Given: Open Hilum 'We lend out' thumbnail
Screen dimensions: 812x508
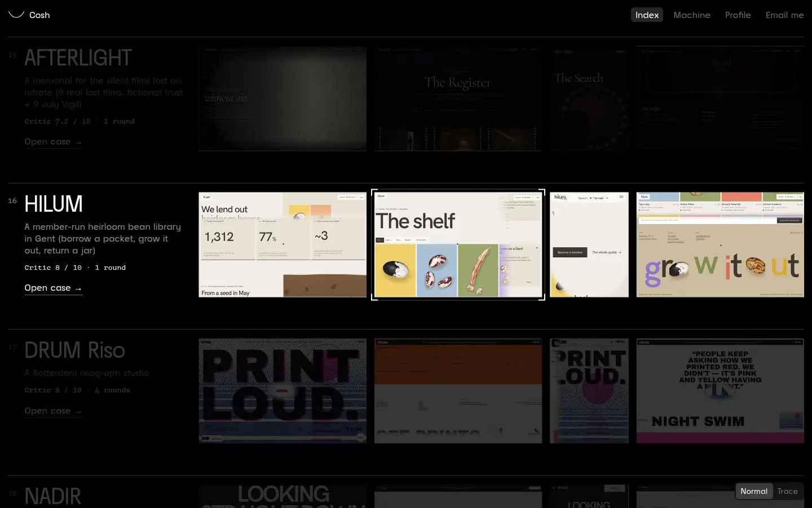Looking at the screenshot, I should pos(283,245).
